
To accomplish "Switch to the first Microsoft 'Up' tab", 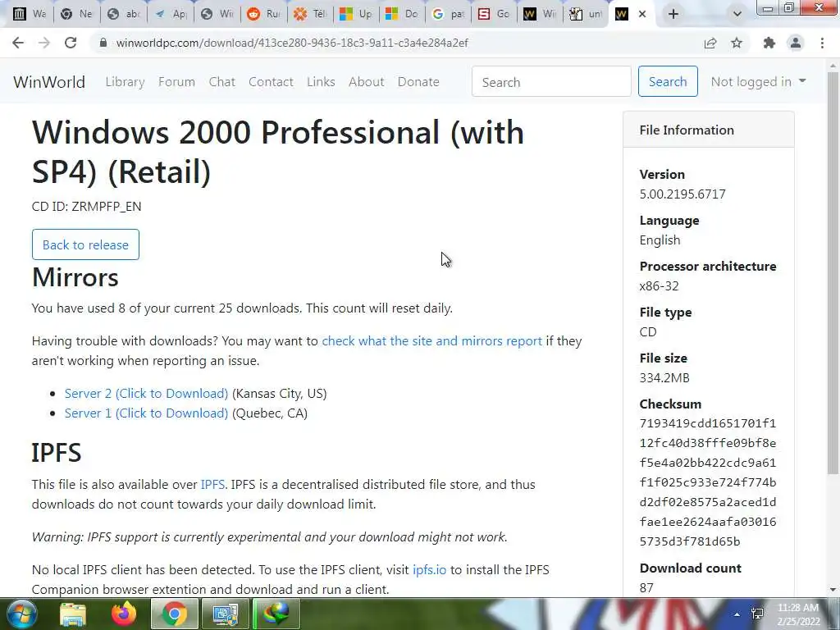I will (356, 14).
